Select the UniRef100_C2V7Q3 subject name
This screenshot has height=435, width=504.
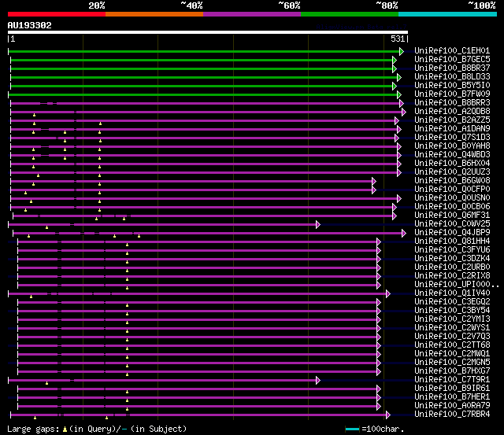coord(452,337)
